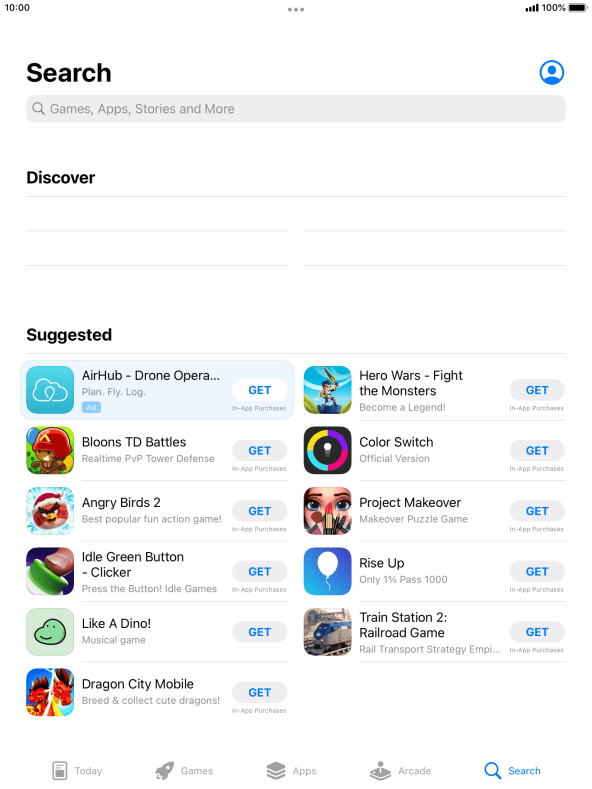592x789 pixels.
Task: Open the Hero Wars app icon
Action: pyautogui.click(x=327, y=390)
